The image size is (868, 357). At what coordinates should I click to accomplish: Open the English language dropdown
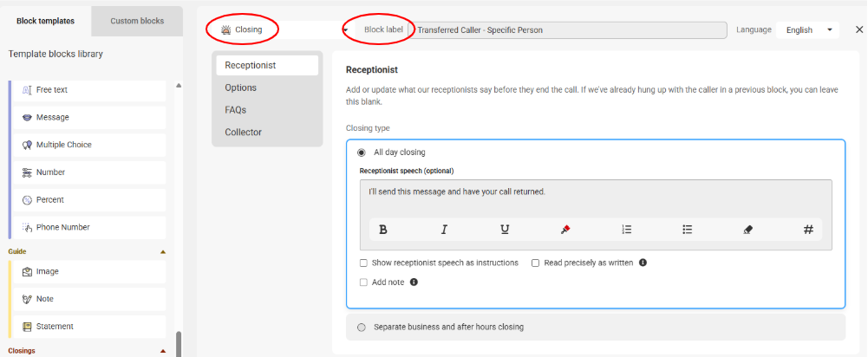[807, 29]
